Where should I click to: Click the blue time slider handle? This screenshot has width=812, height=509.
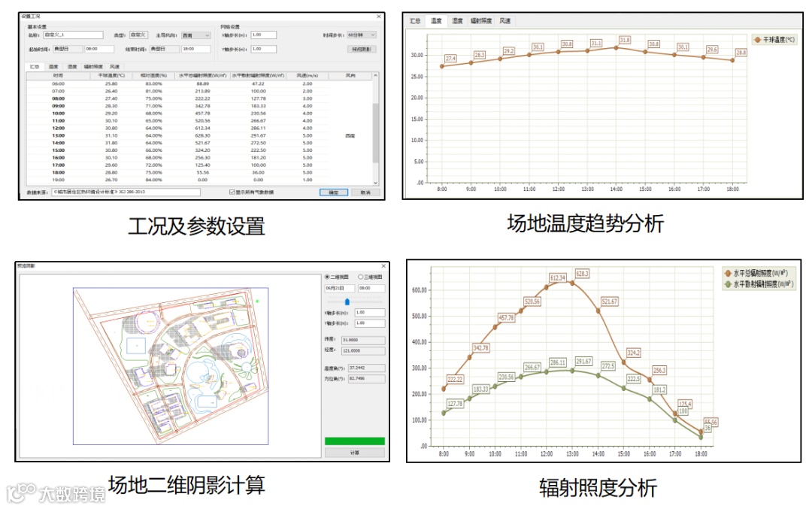[347, 301]
